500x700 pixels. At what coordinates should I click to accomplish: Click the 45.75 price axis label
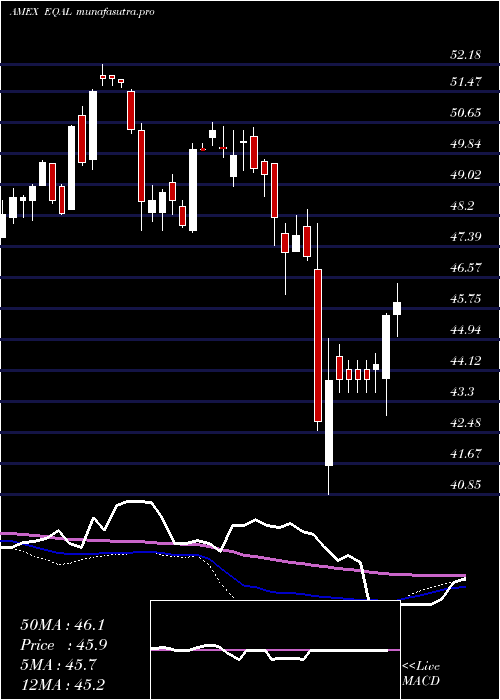point(465,299)
